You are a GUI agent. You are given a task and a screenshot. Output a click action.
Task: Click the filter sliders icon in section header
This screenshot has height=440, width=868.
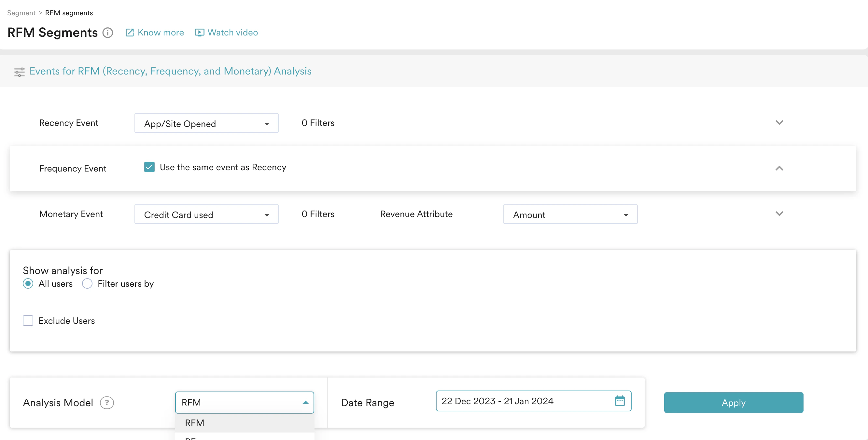(19, 72)
